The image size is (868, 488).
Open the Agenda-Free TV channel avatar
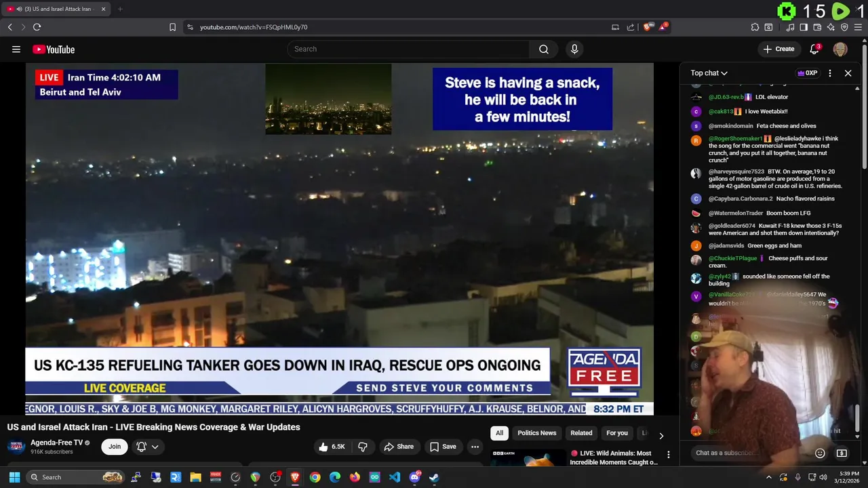[16, 447]
